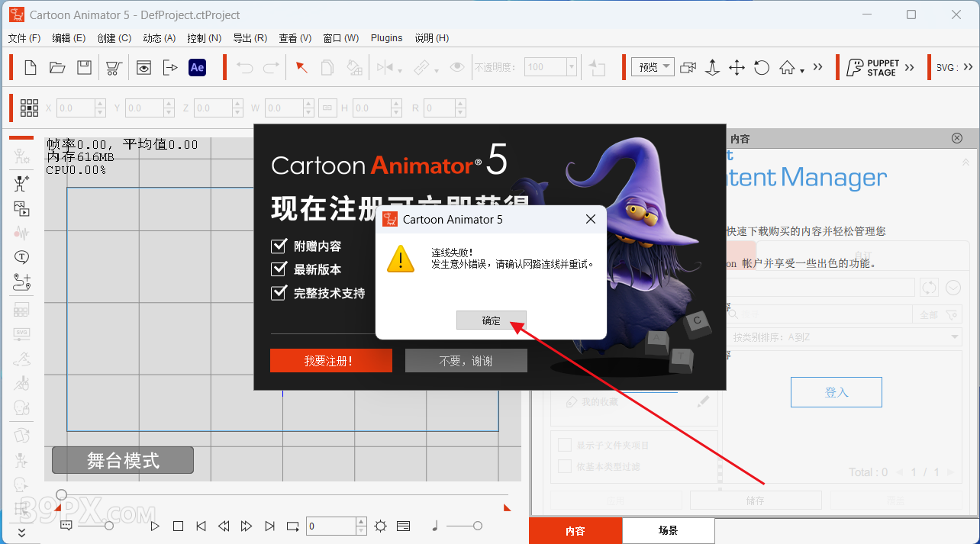Expand the PUPPET STAGE toolbar chevron

click(909, 67)
